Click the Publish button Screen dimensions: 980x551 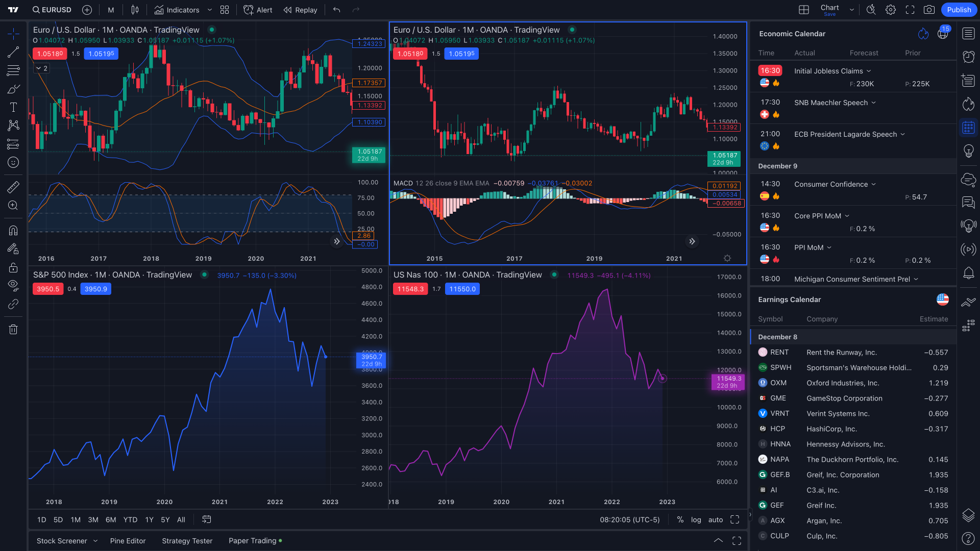959,10
